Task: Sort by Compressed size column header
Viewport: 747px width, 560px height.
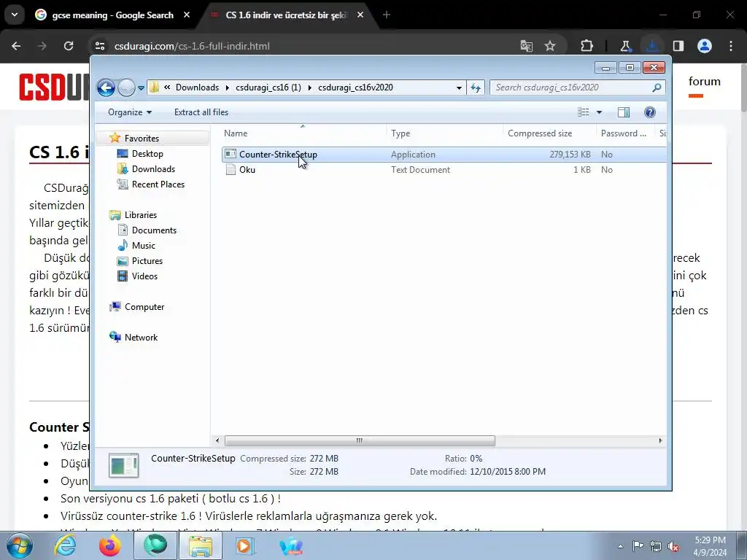Action: [550, 133]
